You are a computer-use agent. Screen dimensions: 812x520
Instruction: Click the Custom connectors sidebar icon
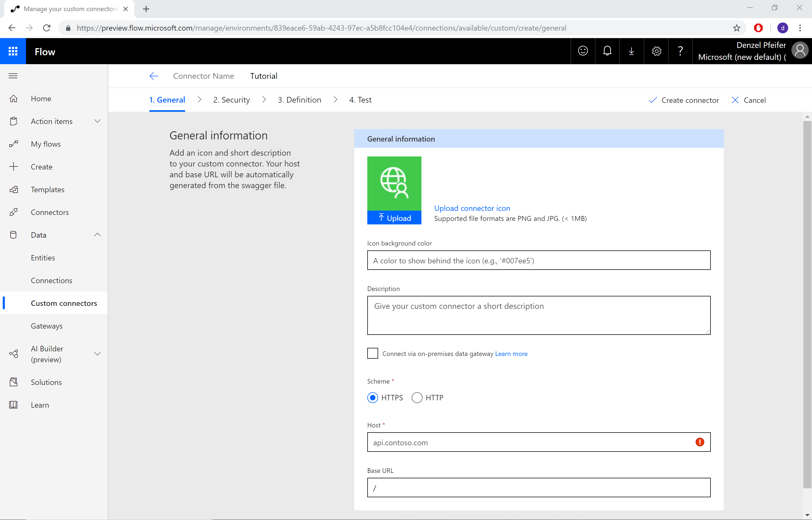(x=64, y=303)
